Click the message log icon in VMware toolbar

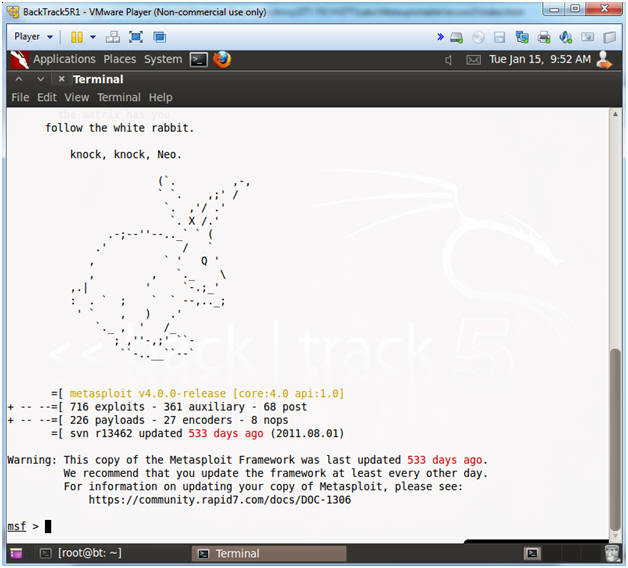609,38
